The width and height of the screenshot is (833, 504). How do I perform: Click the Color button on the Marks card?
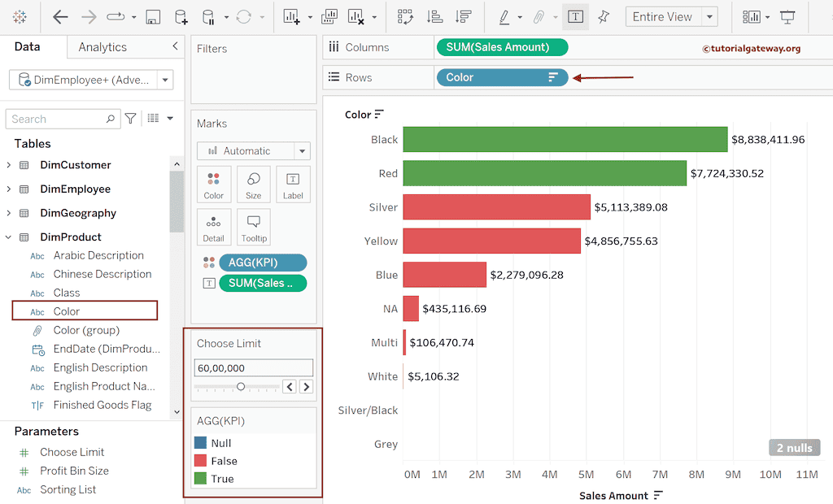click(214, 185)
